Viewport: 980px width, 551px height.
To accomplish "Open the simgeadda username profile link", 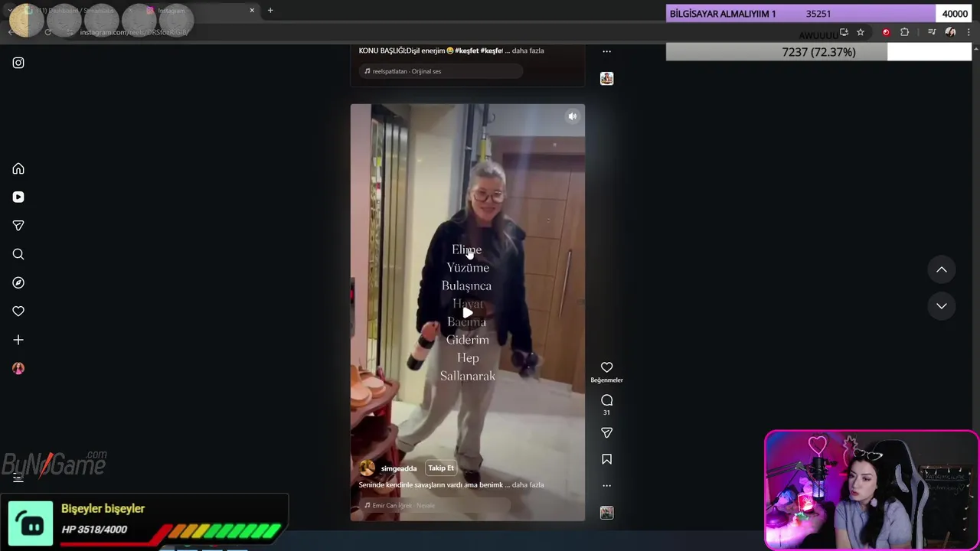I will 399,468.
